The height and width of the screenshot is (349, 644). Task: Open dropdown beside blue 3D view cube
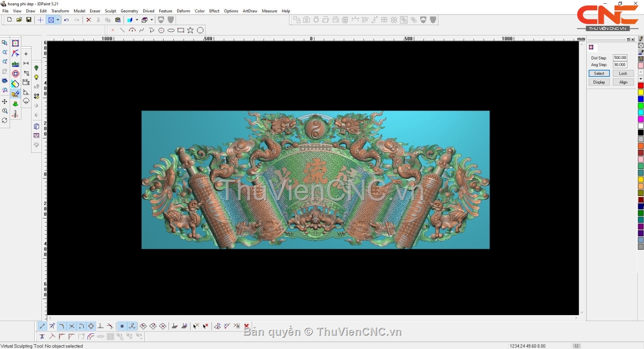click(x=137, y=20)
